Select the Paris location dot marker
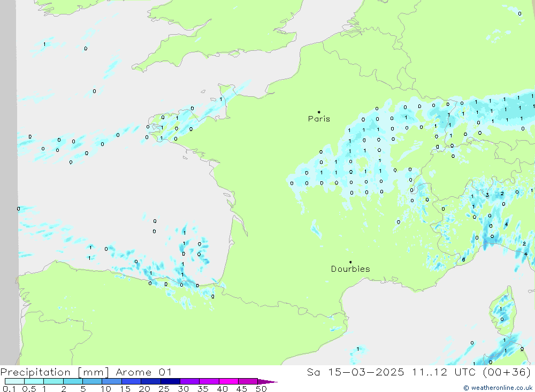 (x=319, y=112)
